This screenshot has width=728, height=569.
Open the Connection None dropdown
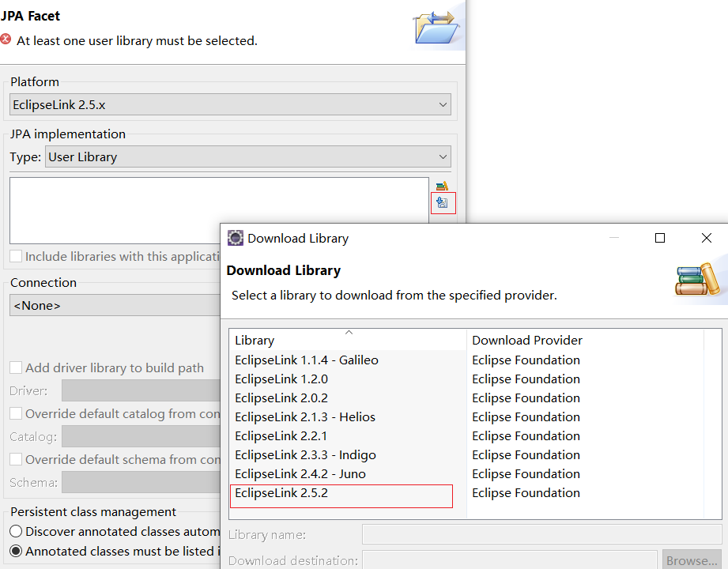pos(115,305)
